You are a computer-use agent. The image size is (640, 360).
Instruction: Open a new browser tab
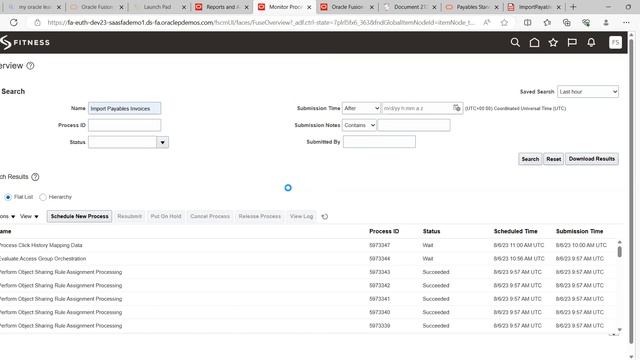(573, 7)
